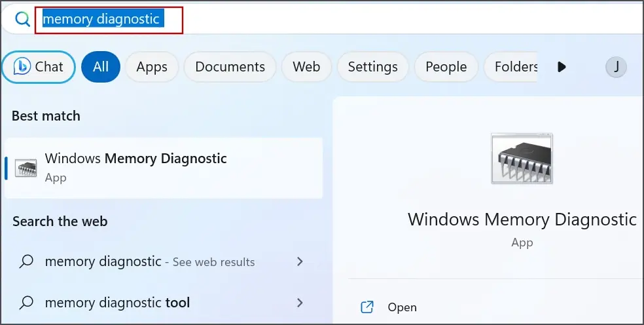This screenshot has height=325, width=644.
Task: Open the J user account avatar
Action: pos(616,67)
